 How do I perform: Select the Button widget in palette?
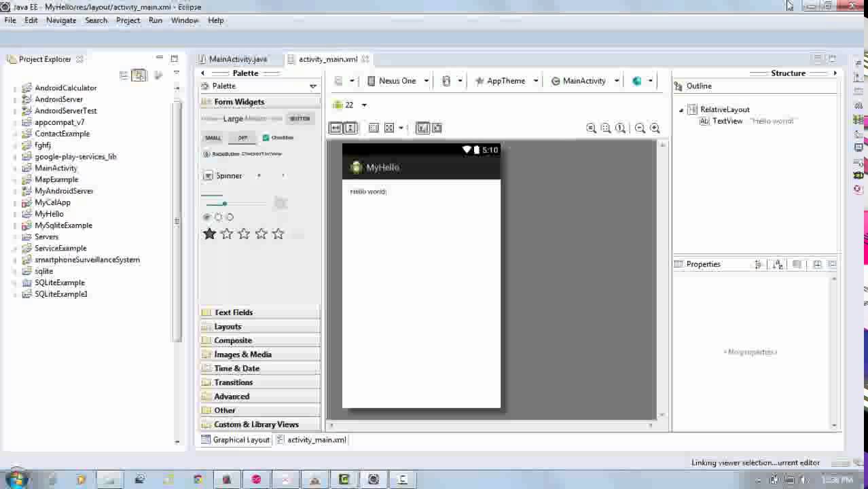(x=300, y=119)
